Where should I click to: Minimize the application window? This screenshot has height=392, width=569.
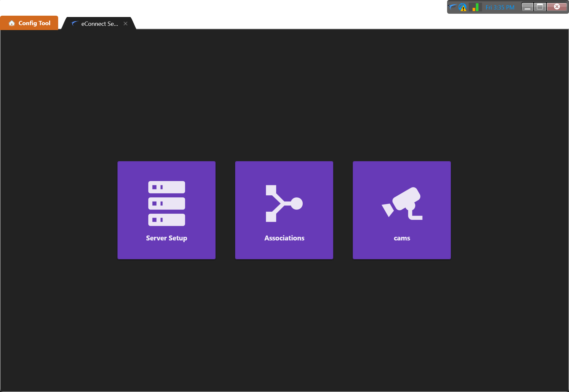coord(527,7)
